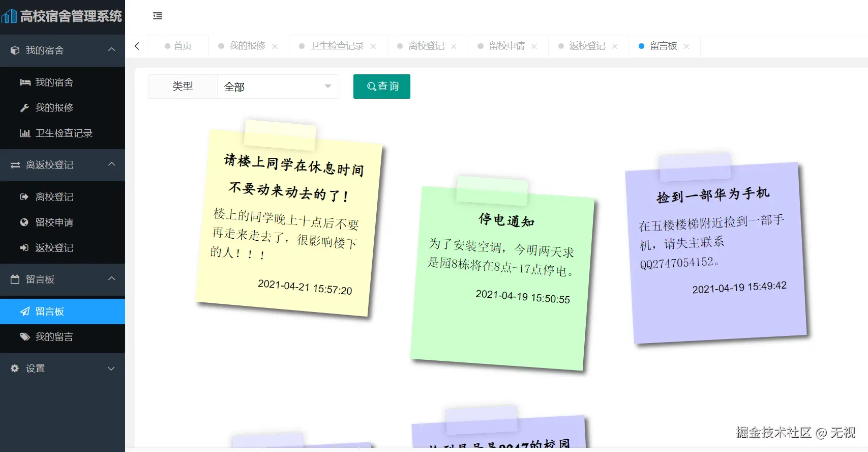Click the yellow sticky note about 休息时间
The width and height of the screenshot is (868, 452).
pyautogui.click(x=289, y=223)
